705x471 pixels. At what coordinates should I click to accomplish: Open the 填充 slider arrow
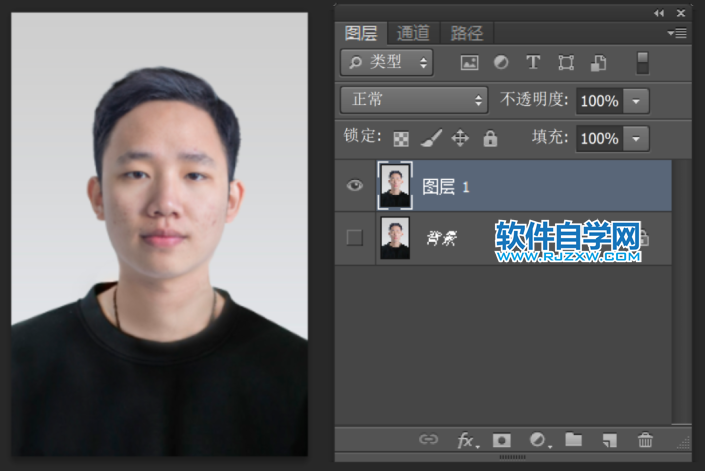pos(636,138)
